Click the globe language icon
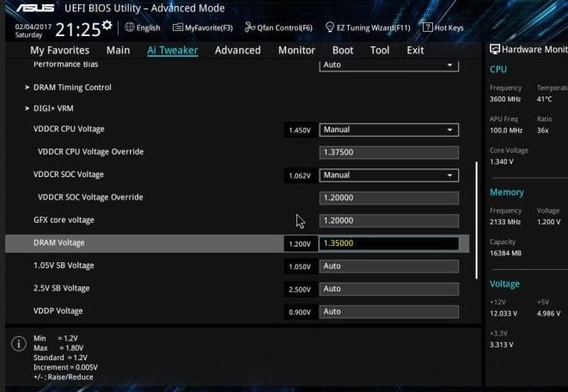 click(129, 28)
